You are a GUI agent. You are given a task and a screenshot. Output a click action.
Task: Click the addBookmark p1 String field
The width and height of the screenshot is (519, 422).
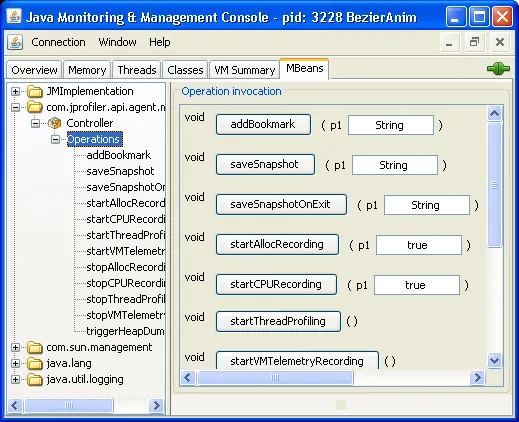[391, 125]
